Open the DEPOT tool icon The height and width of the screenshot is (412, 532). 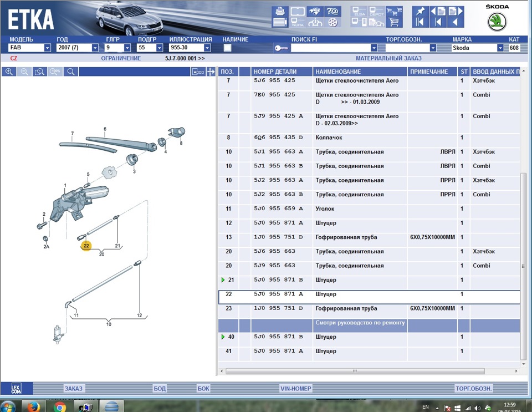point(376,11)
